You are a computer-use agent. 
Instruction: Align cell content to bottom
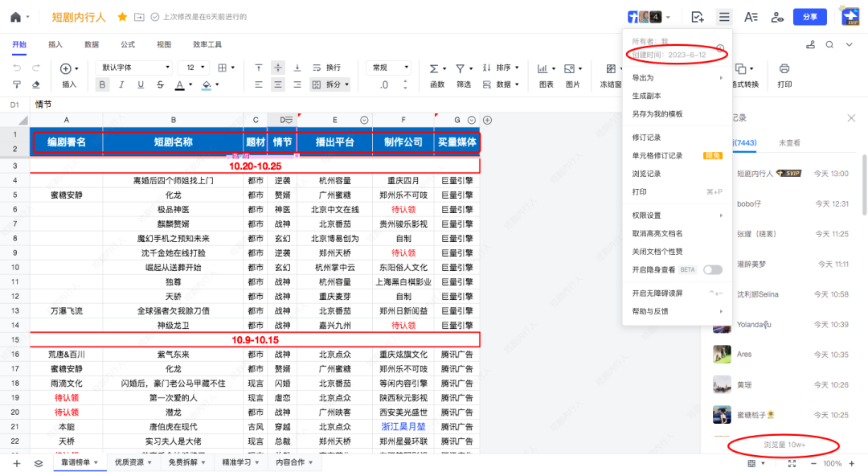point(297,68)
